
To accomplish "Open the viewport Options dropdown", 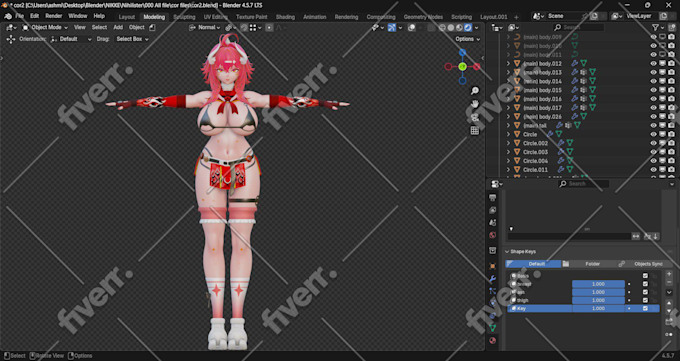I will click(468, 39).
